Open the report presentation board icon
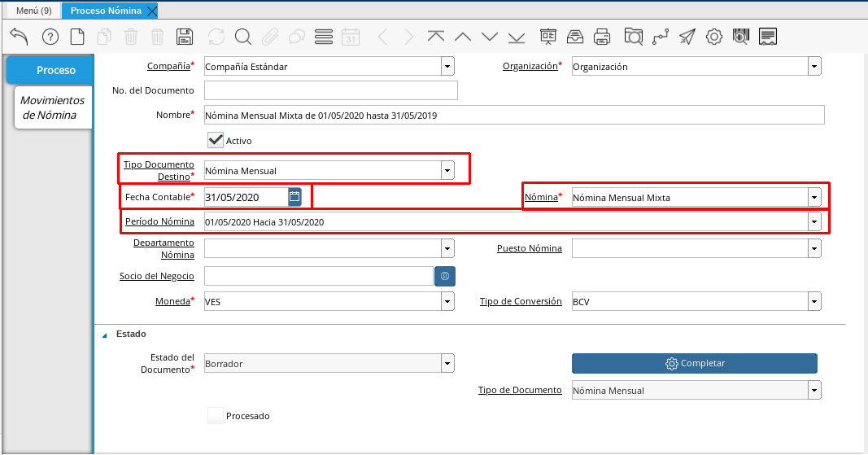This screenshot has height=455, width=868. click(x=547, y=37)
